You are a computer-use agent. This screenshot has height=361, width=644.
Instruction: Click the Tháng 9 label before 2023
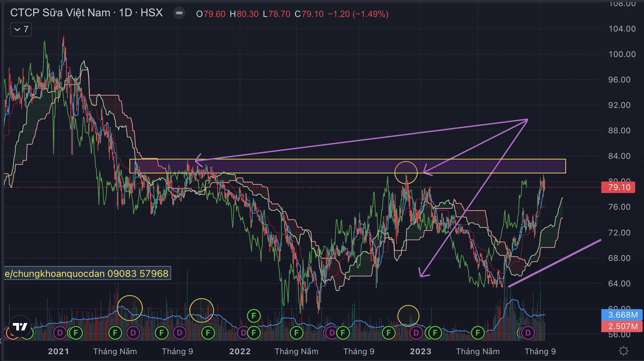[x=359, y=351]
